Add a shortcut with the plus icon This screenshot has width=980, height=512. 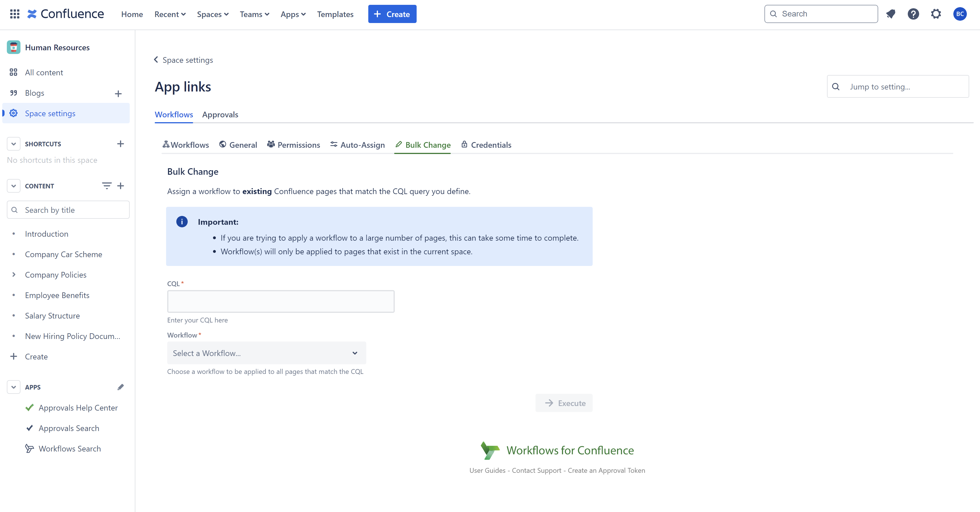[x=121, y=144]
